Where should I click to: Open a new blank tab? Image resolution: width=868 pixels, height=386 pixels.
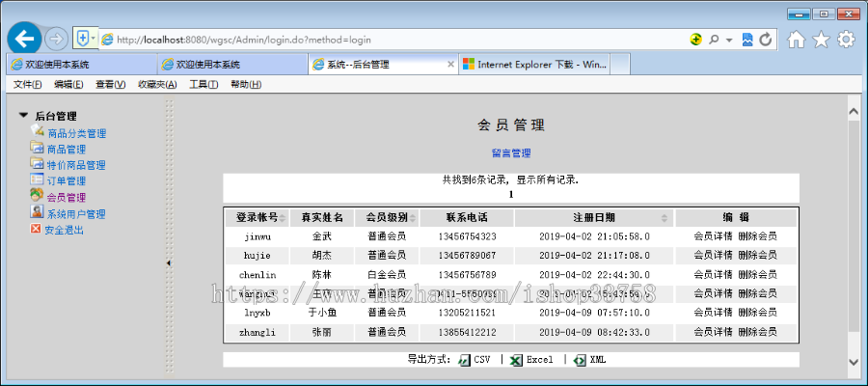pos(619,65)
